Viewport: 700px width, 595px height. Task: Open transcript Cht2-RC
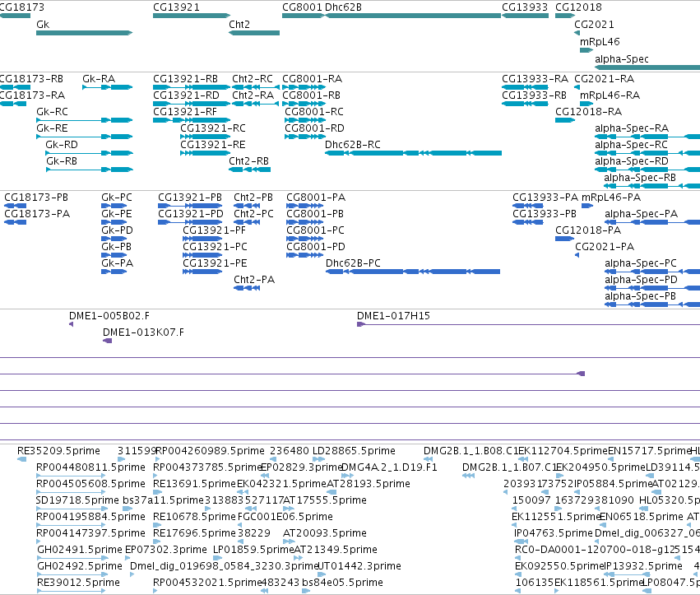[253, 79]
